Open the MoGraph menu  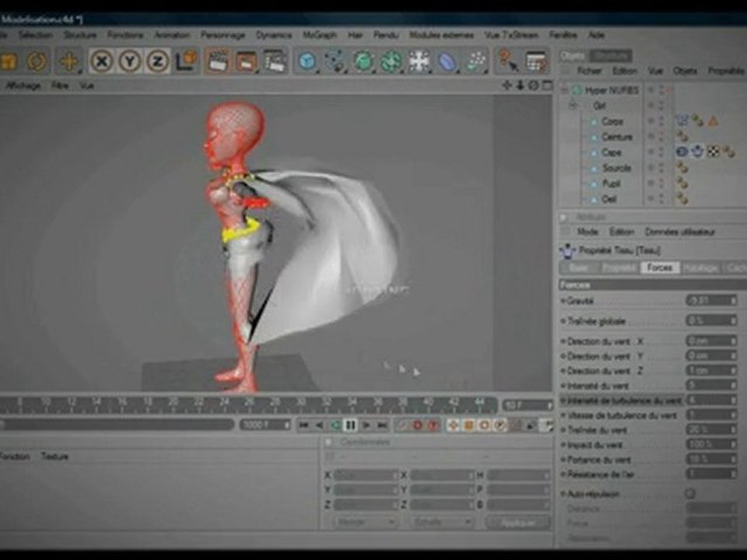pyautogui.click(x=320, y=35)
